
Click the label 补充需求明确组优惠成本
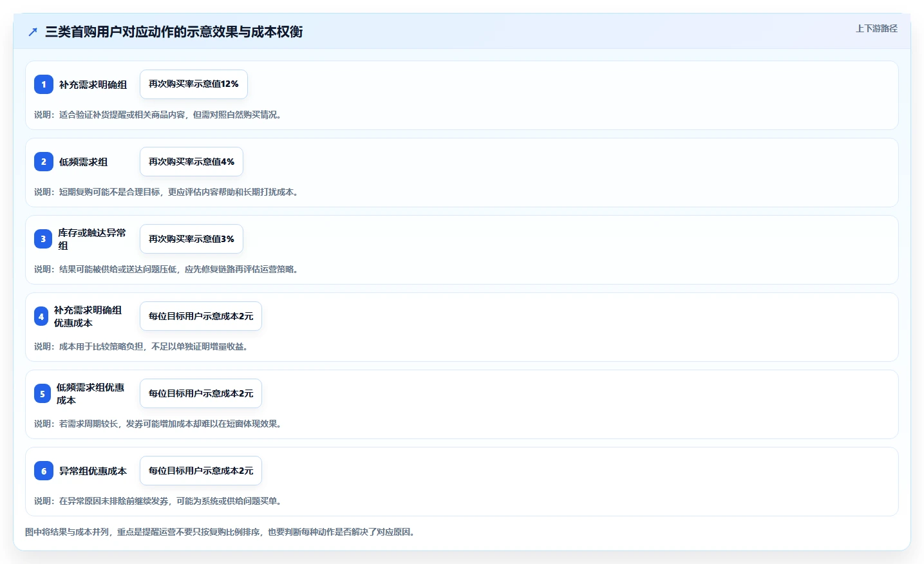pos(88,316)
